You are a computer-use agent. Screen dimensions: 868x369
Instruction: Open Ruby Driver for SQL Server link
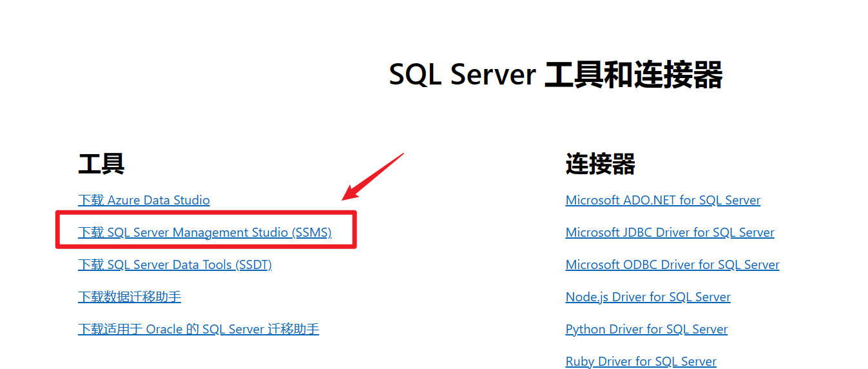(x=641, y=361)
